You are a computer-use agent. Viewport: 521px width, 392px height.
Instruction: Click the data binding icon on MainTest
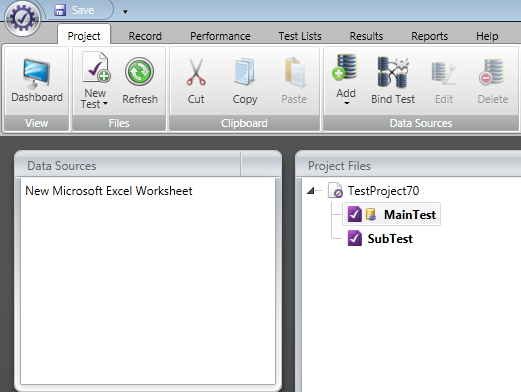click(x=371, y=214)
